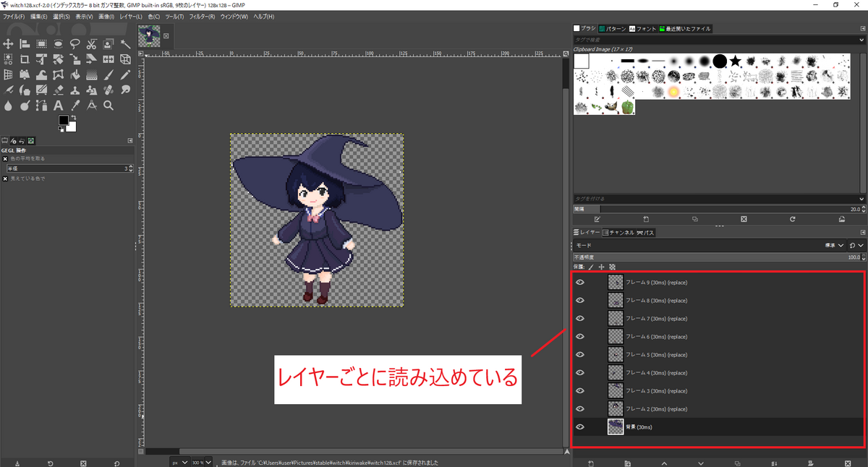Select the Paintbrush tool
This screenshot has height=467, width=868.
point(109,75)
